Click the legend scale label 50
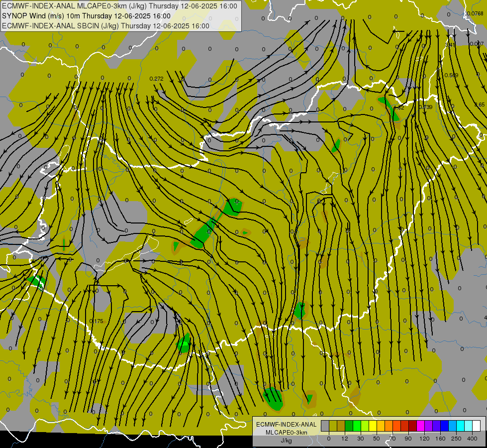This screenshot has width=487, height=448. (377, 439)
